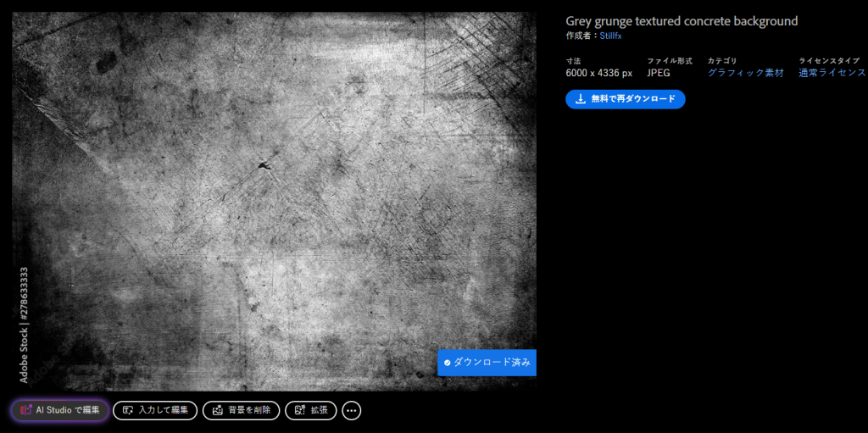Click the text-prompt icon beside 入力して編集
Screen dimensions: 868x433
(x=128, y=410)
